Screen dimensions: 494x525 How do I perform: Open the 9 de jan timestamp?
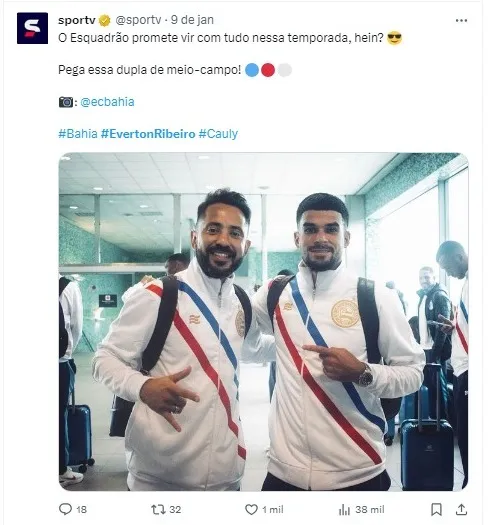point(192,20)
